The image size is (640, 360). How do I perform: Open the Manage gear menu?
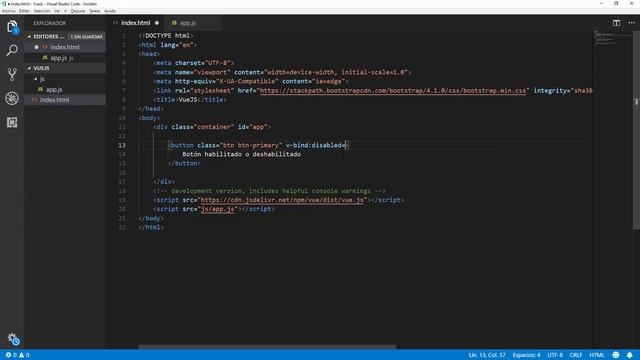pyautogui.click(x=13, y=339)
